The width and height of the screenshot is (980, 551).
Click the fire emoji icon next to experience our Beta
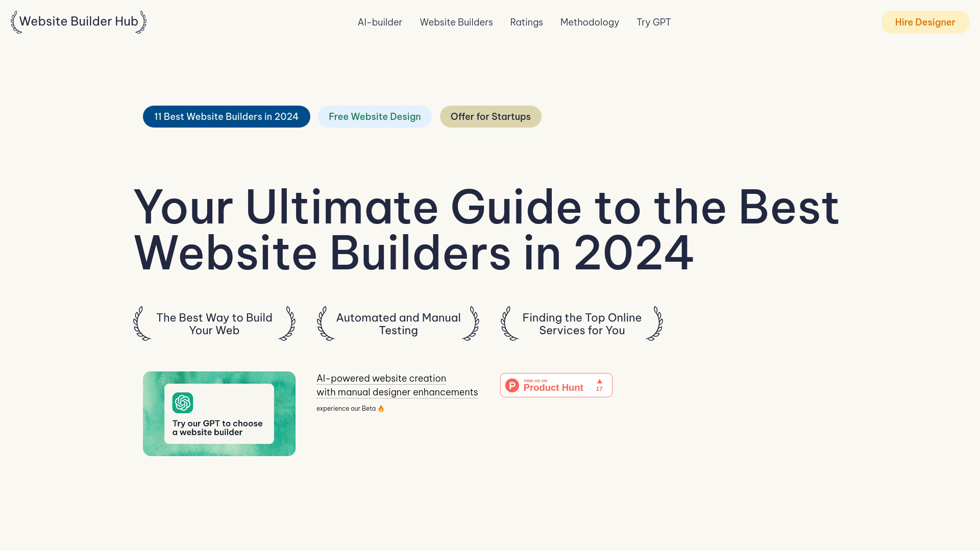380,408
